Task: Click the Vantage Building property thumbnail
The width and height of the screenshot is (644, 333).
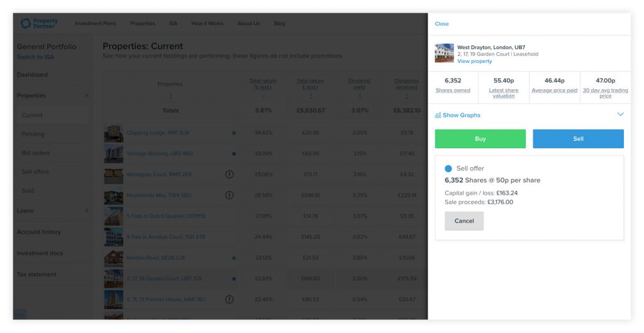Action: pyautogui.click(x=114, y=154)
